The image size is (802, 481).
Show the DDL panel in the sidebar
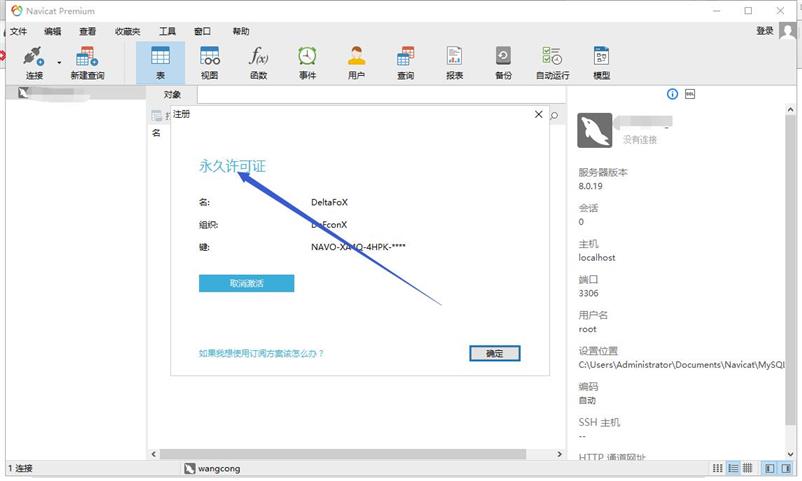tap(690, 94)
